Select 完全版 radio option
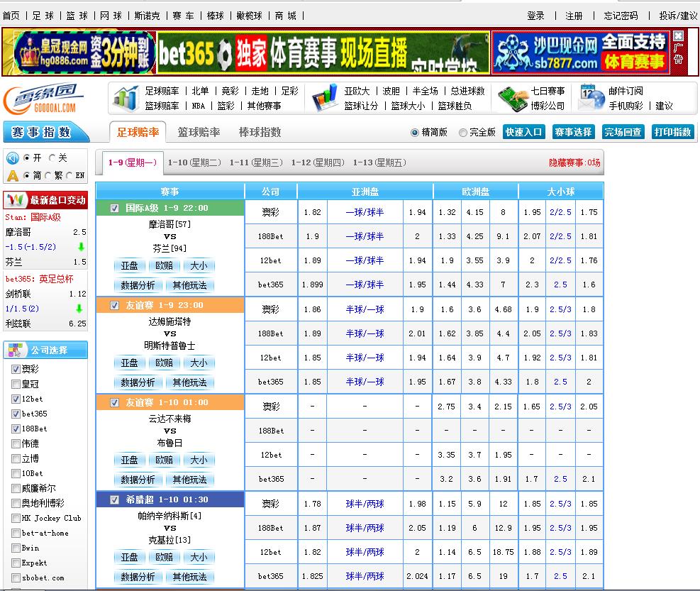This screenshot has height=591, width=700. tap(463, 132)
